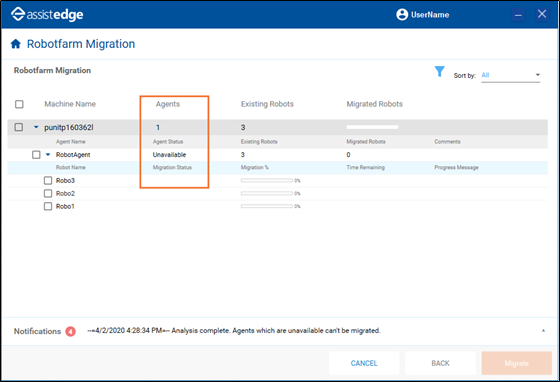
Task: Collapse the RobotAgent row arrow
Action: (48, 155)
